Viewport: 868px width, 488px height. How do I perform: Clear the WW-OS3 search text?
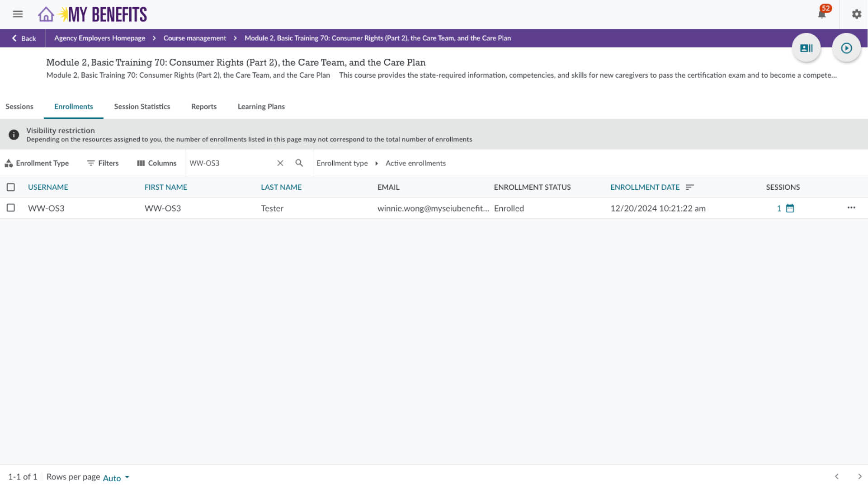(x=280, y=163)
